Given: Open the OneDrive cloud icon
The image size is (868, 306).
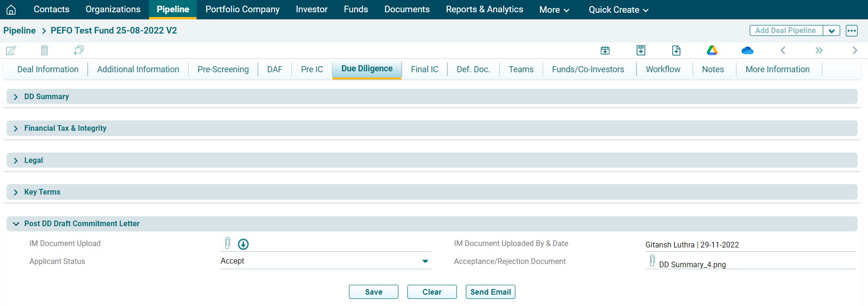Looking at the screenshot, I should coord(747,50).
